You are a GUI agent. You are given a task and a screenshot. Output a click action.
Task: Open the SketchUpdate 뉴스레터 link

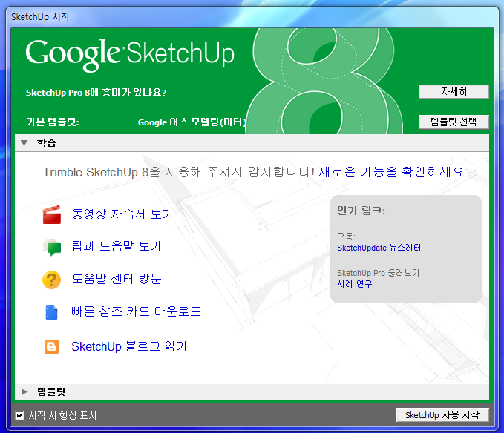tap(379, 248)
